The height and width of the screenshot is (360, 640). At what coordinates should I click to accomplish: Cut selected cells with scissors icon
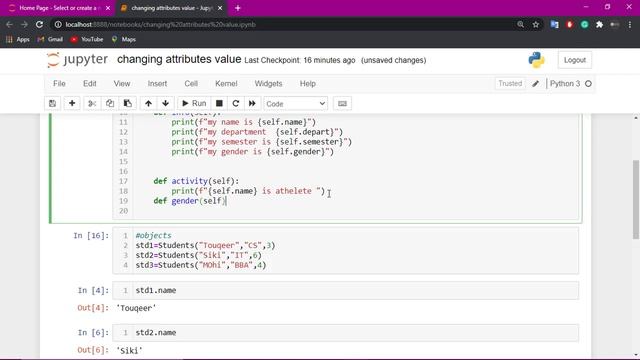[x=92, y=104]
